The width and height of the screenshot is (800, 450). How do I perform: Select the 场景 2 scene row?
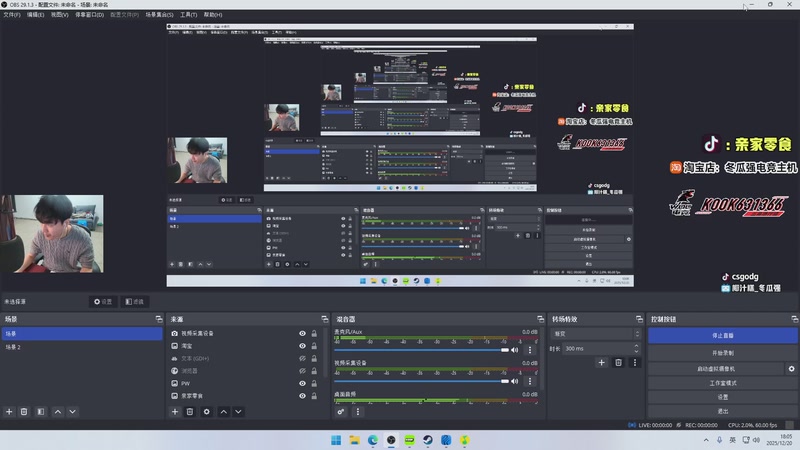tap(82, 347)
